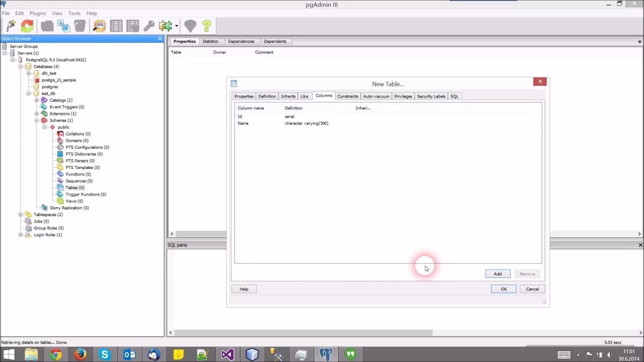The image size is (644, 362).
Task: Click the FTS Parsers tree icon
Action: (x=60, y=160)
